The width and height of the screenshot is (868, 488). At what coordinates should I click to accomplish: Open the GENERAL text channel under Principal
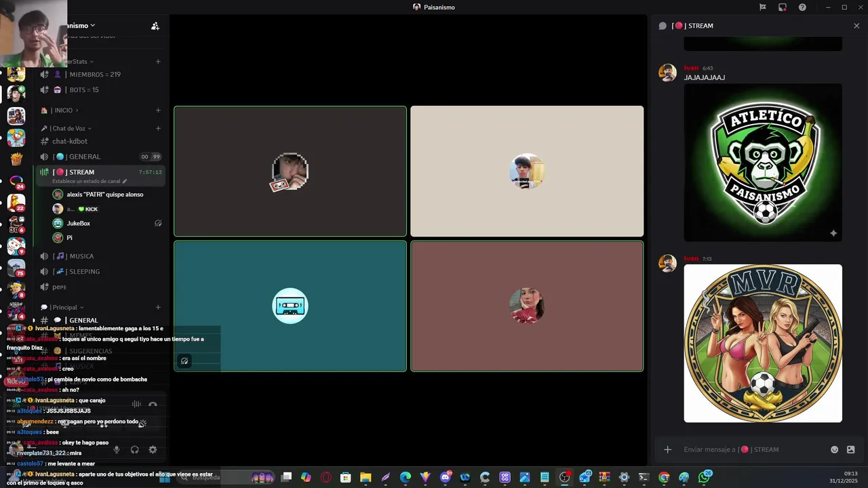pyautogui.click(x=100, y=321)
